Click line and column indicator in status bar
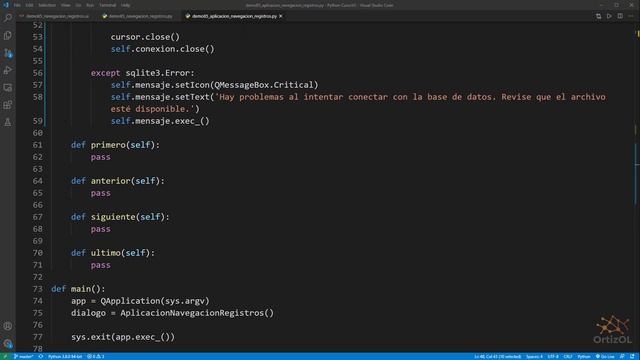This screenshot has height=360, width=640. 498,356
